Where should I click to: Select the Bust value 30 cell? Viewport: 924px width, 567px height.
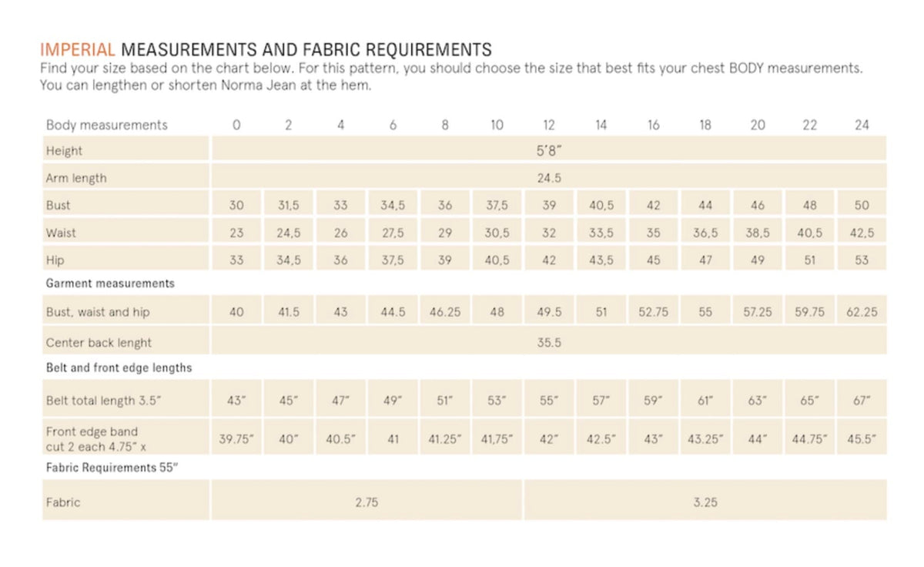point(236,205)
